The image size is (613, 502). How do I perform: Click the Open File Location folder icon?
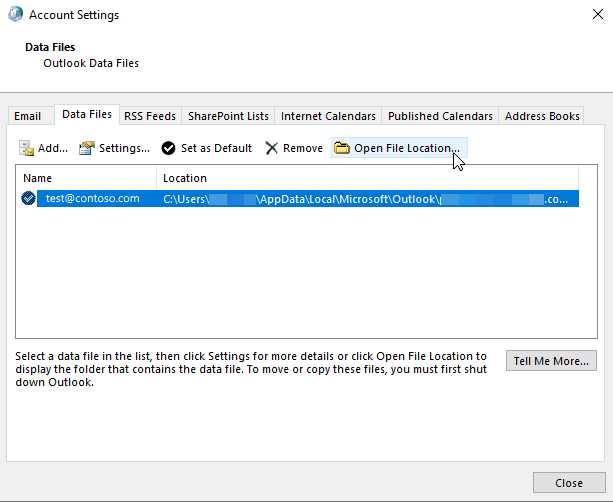click(342, 148)
